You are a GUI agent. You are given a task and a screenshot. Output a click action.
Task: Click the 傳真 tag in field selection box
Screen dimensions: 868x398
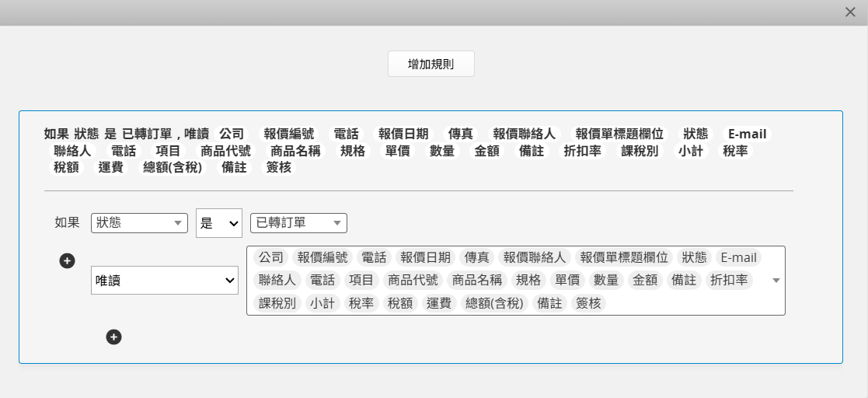pos(477,257)
